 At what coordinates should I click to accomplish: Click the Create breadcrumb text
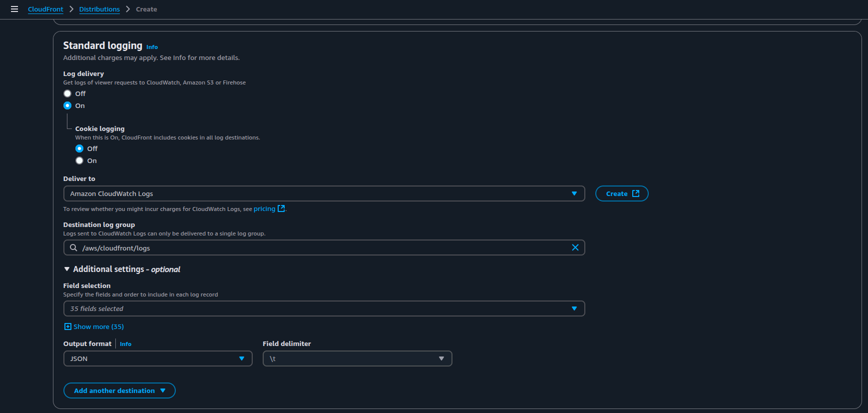(146, 9)
